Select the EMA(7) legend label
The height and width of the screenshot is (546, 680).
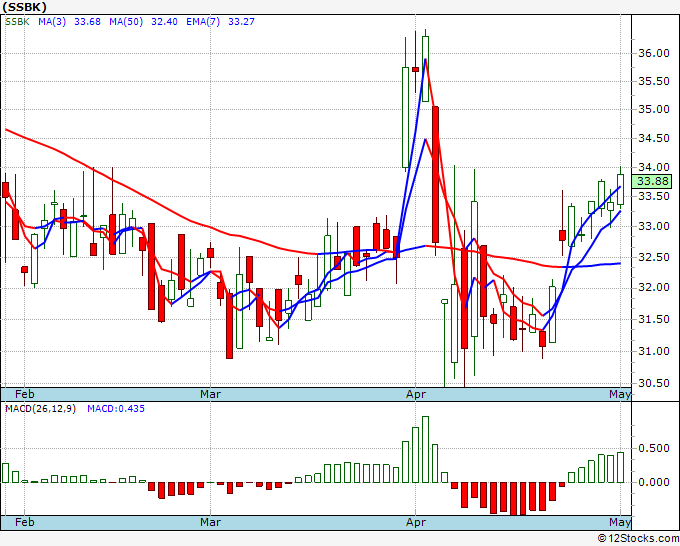[203, 22]
